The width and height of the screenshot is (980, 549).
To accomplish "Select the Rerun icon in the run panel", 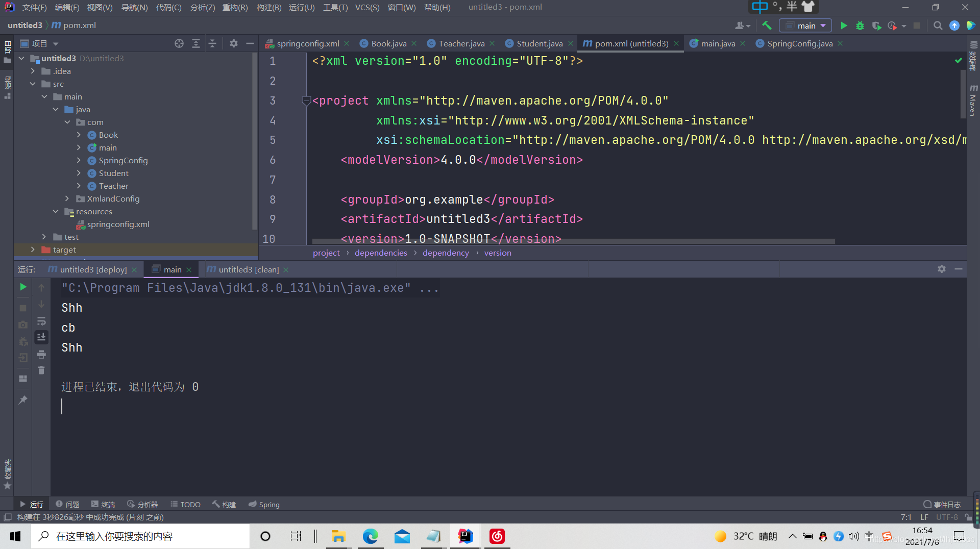I will 22,287.
